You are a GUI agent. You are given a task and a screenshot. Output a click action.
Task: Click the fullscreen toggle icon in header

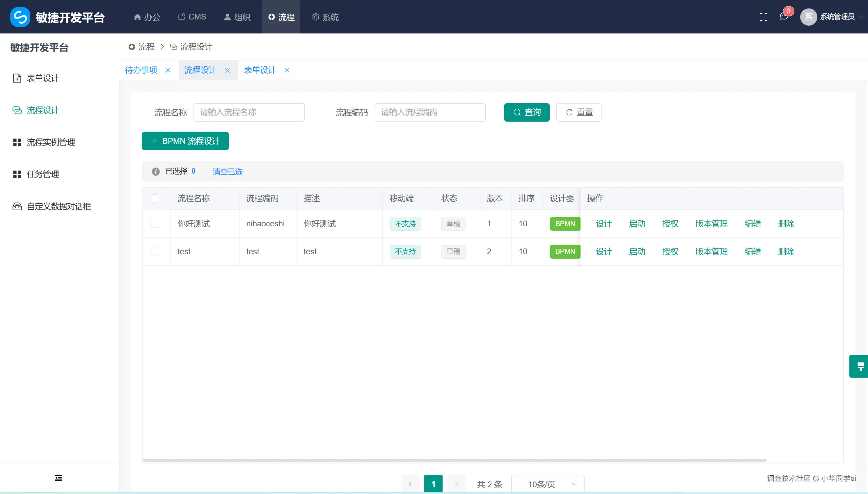[x=763, y=17]
